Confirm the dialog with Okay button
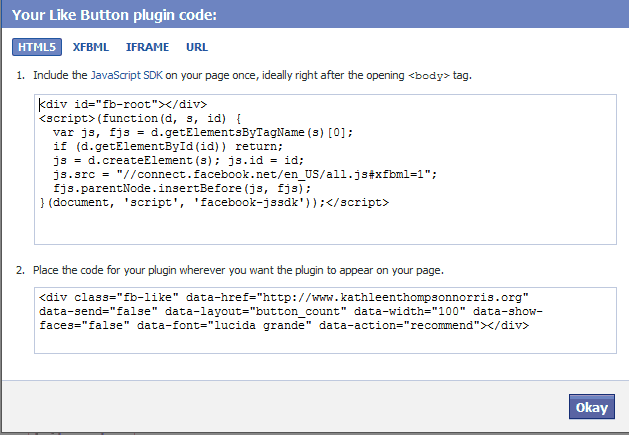The width and height of the screenshot is (629, 435). 592,407
